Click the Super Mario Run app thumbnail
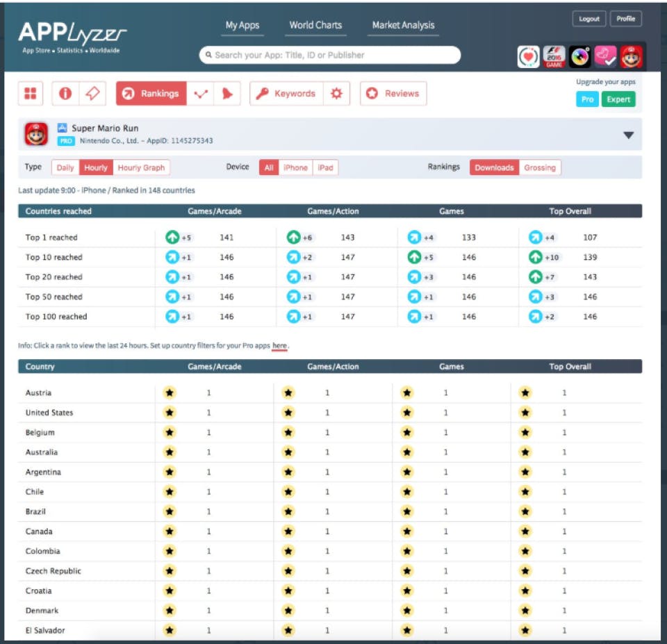 [x=36, y=134]
